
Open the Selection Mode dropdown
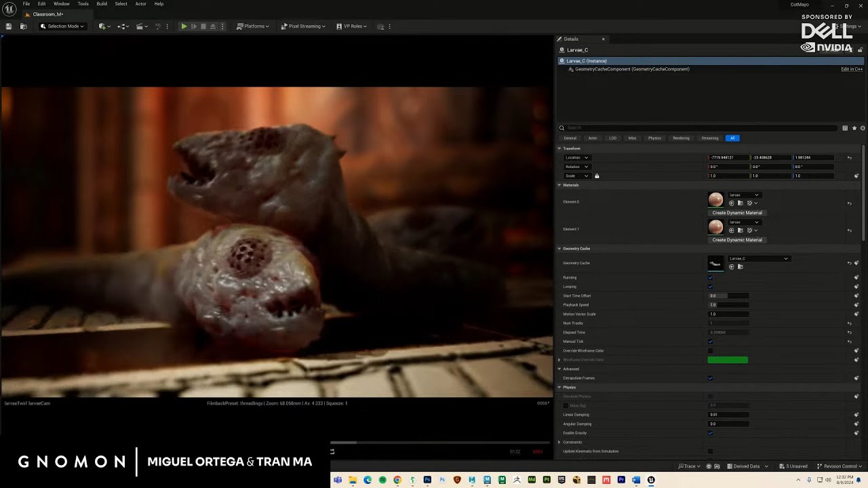coord(62,26)
